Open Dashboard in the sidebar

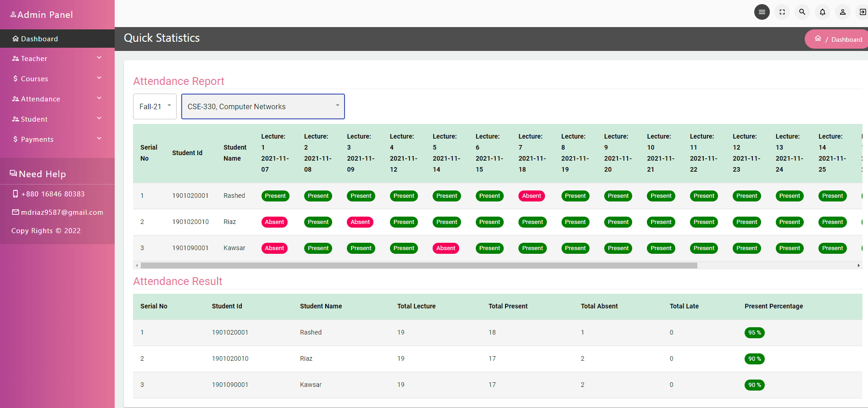[x=57, y=39]
